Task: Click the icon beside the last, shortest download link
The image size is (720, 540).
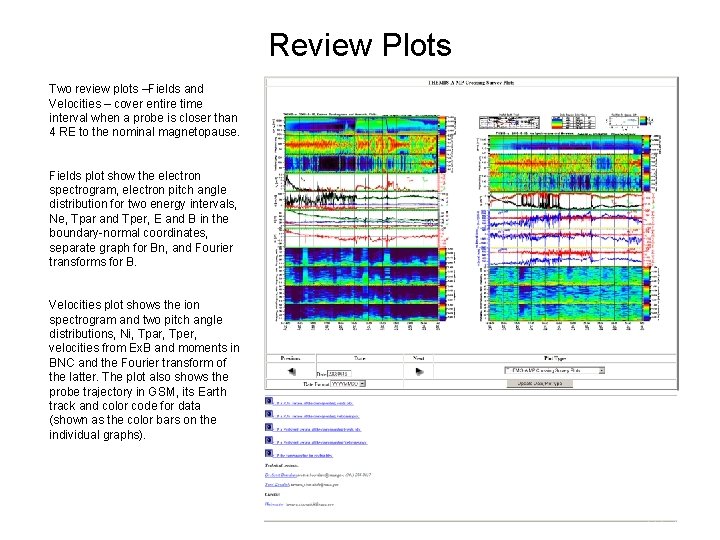Action: 269,453
